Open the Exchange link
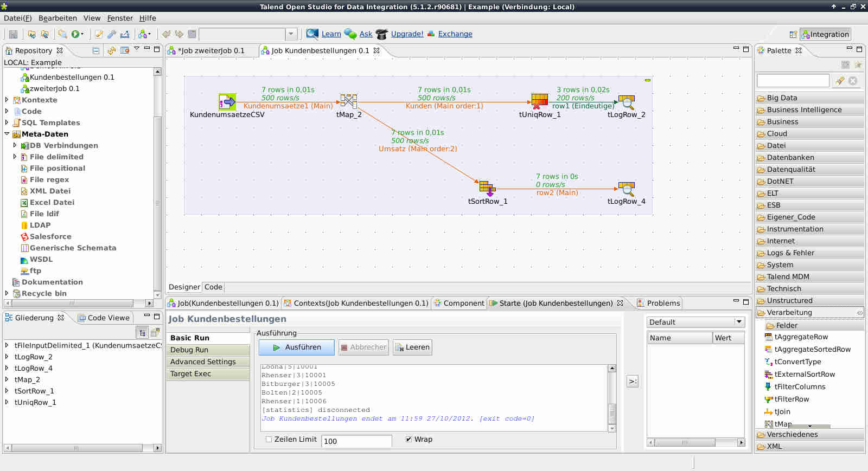The image size is (868, 471). point(455,34)
